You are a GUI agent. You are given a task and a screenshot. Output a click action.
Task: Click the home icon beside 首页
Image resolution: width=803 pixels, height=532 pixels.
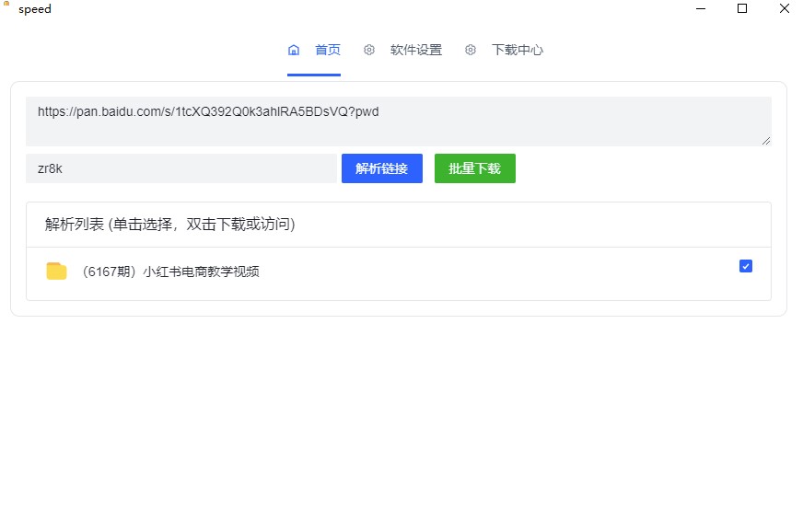point(294,50)
